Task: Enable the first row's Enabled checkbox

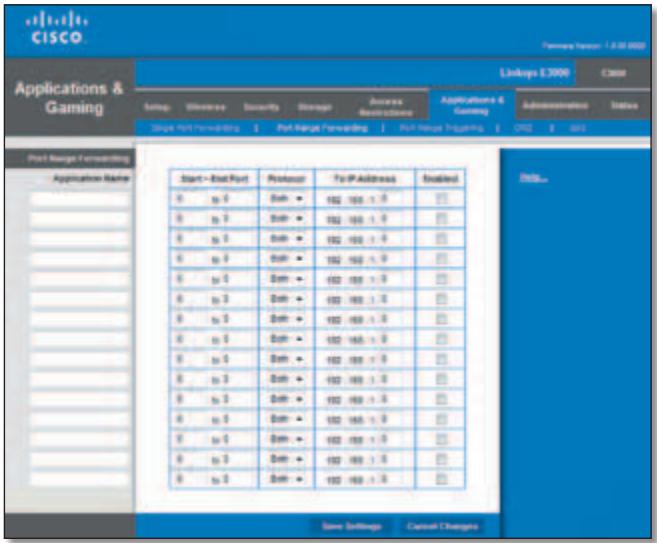Action: pos(441,199)
